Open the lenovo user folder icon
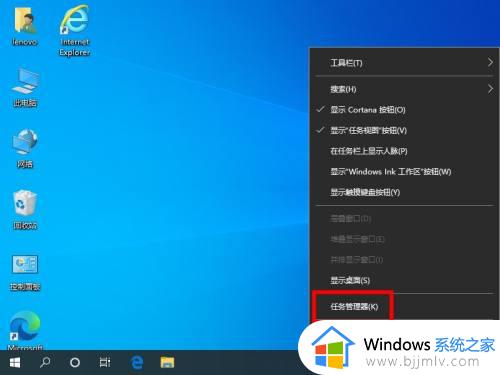 24,26
